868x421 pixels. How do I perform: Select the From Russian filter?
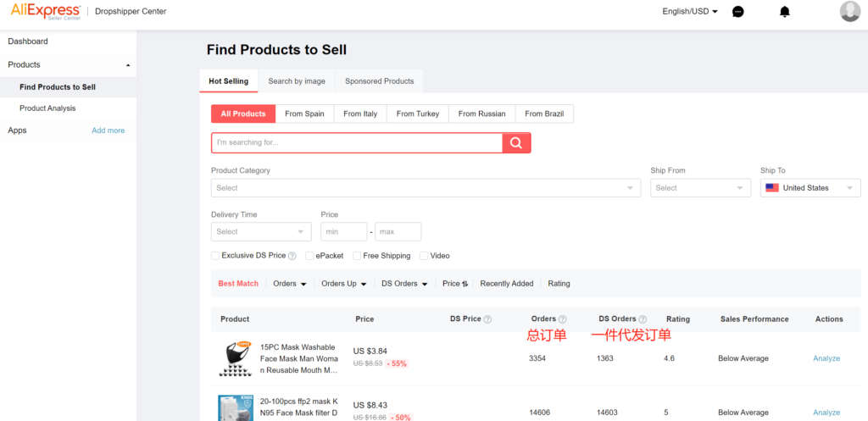point(482,114)
